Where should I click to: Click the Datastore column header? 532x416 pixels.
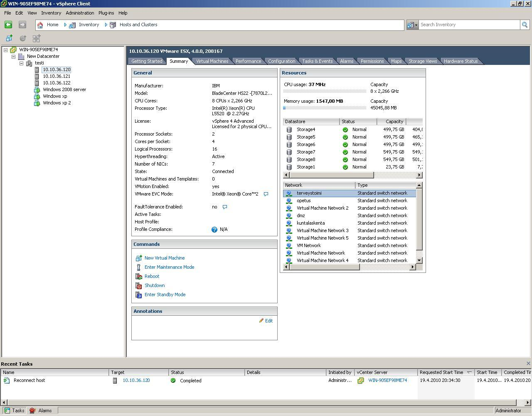click(x=311, y=121)
